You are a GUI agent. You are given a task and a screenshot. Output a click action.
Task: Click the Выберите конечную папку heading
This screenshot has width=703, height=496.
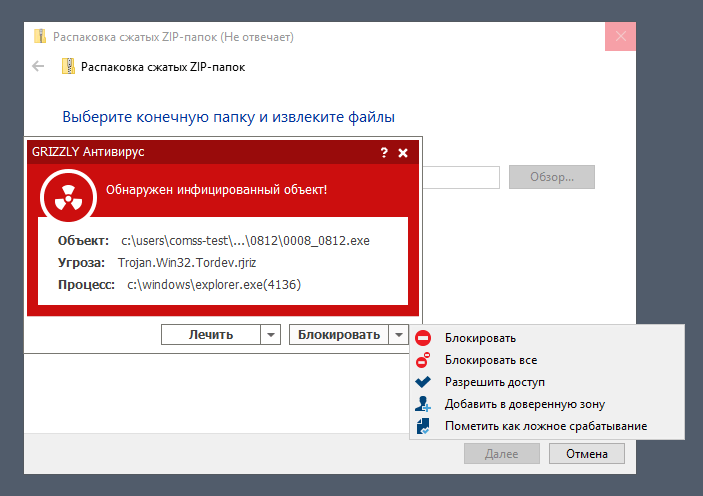[x=229, y=117]
